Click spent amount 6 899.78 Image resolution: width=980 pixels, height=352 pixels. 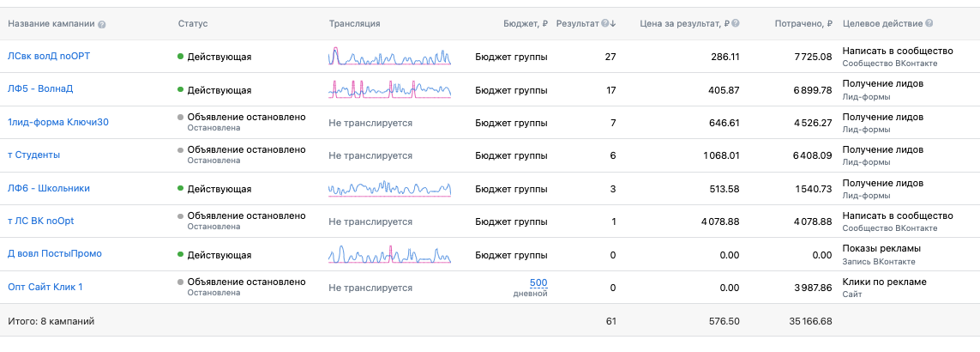point(813,90)
